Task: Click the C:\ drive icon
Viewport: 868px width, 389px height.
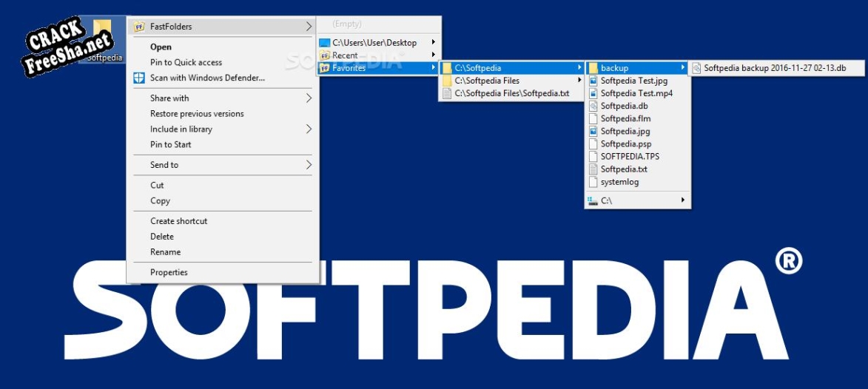Action: pyautogui.click(x=592, y=200)
